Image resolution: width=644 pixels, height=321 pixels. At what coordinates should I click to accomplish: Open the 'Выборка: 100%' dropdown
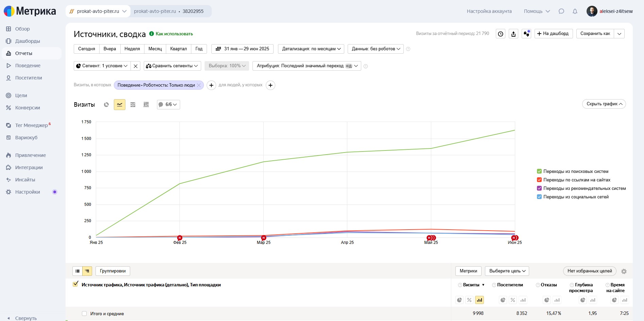point(227,66)
